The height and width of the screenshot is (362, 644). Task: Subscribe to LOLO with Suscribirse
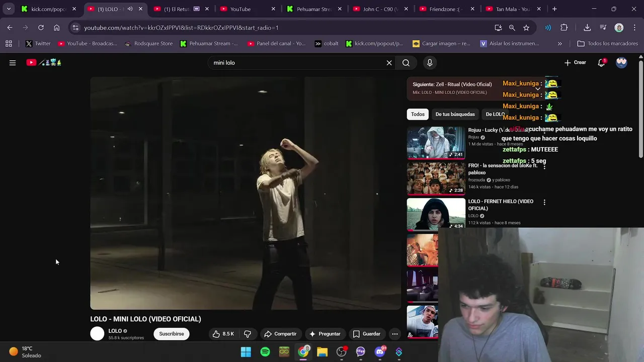(172, 334)
